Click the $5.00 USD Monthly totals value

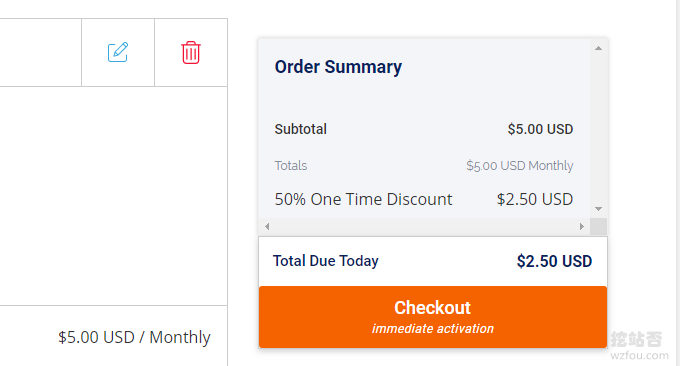(x=520, y=166)
